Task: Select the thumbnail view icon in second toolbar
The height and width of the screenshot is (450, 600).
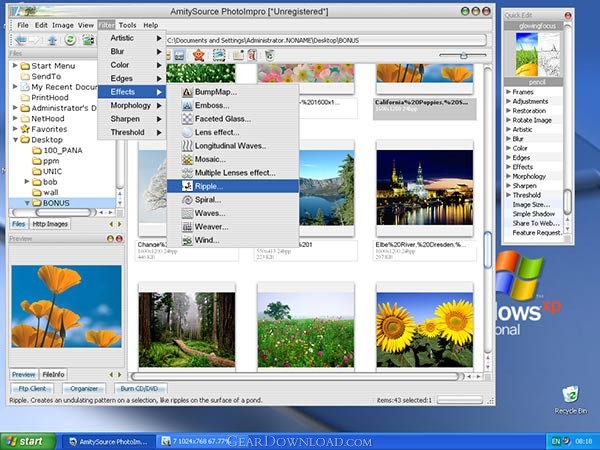Action: coord(179,56)
